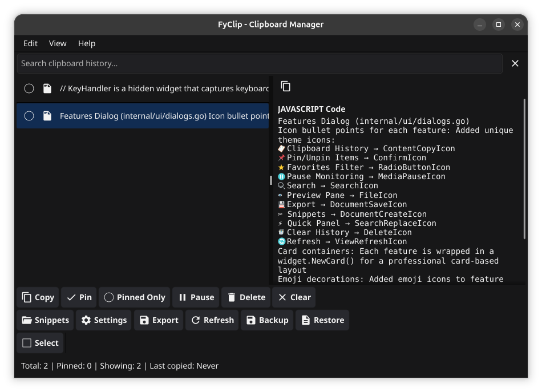Enable the Pinned Only filter
This screenshot has height=392, width=542.
pyautogui.click(x=135, y=297)
